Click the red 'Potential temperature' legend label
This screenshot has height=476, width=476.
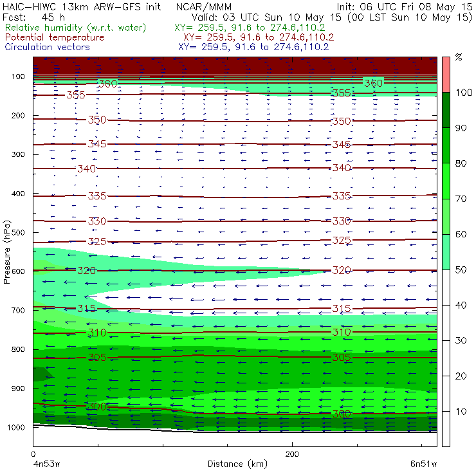54,37
